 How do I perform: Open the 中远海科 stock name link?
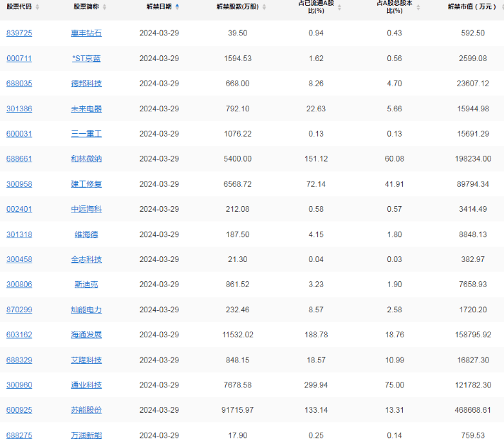click(x=86, y=209)
